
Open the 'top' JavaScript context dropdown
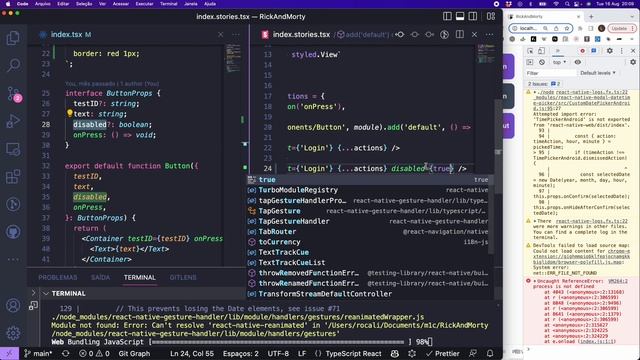coord(559,62)
